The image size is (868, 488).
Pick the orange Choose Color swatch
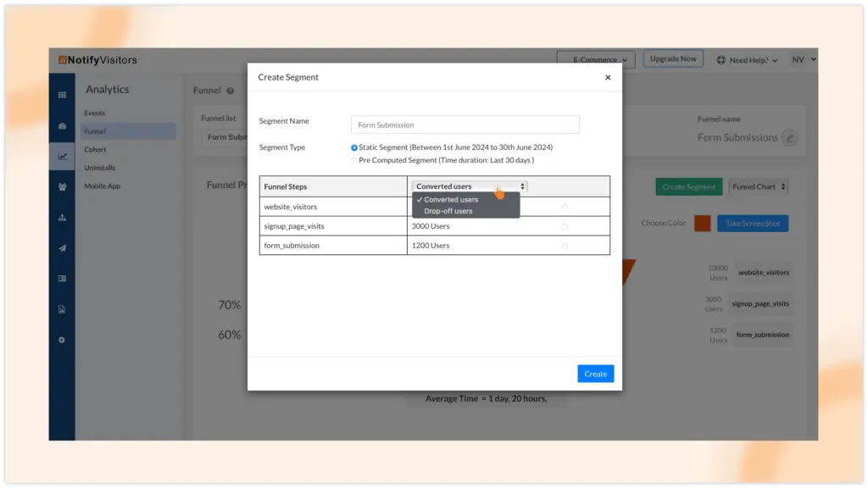coord(702,224)
